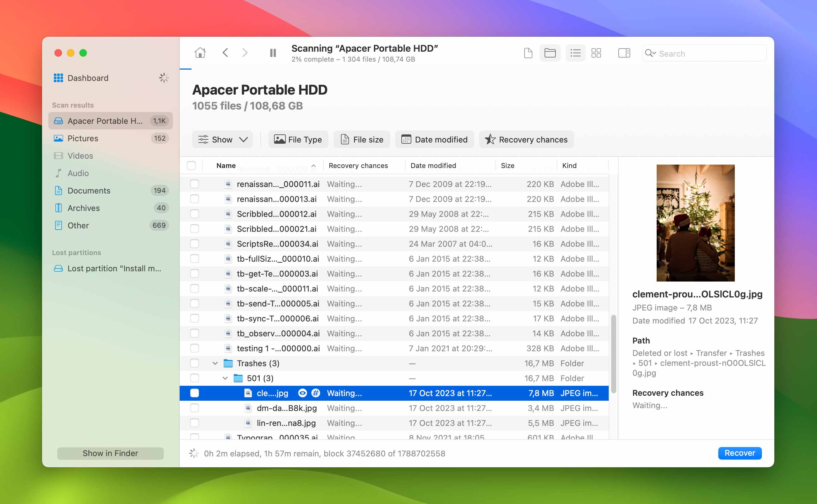This screenshot has height=504, width=817.
Task: Click the list view icon
Action: (x=575, y=53)
